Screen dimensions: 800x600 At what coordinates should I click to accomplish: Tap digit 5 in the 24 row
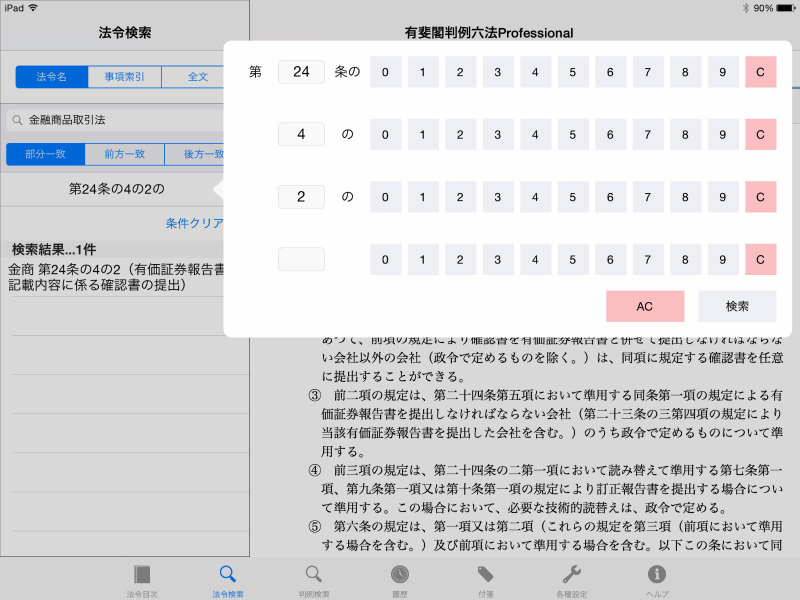tap(573, 72)
